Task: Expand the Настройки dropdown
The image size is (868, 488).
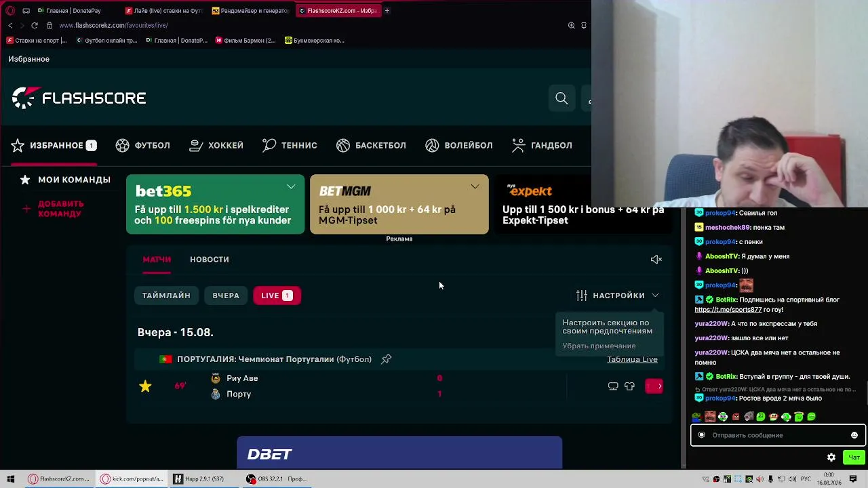Action: tap(618, 296)
